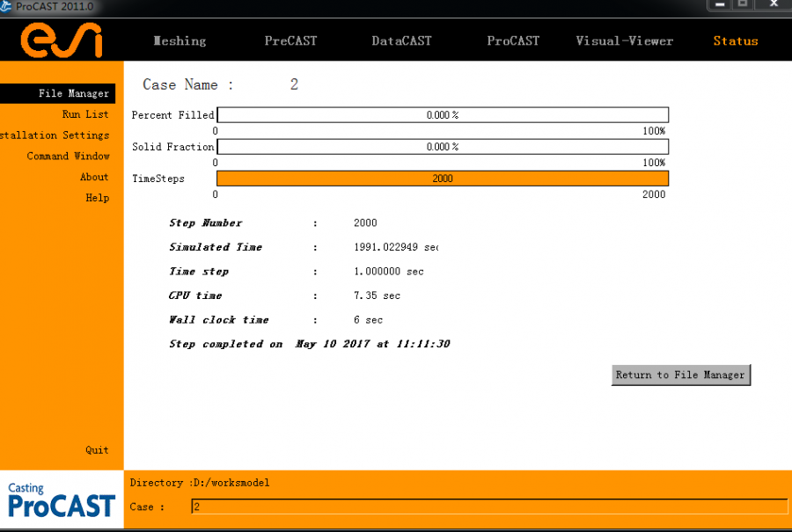
Task: Click the CPU time value 7.35 sec
Action: point(377,295)
